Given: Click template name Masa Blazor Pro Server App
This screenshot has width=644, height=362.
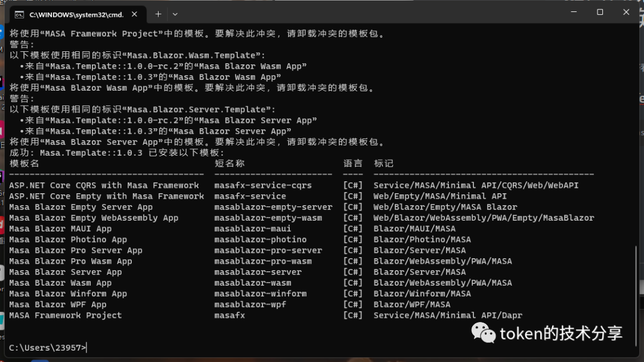Looking at the screenshot, I should (76, 250).
